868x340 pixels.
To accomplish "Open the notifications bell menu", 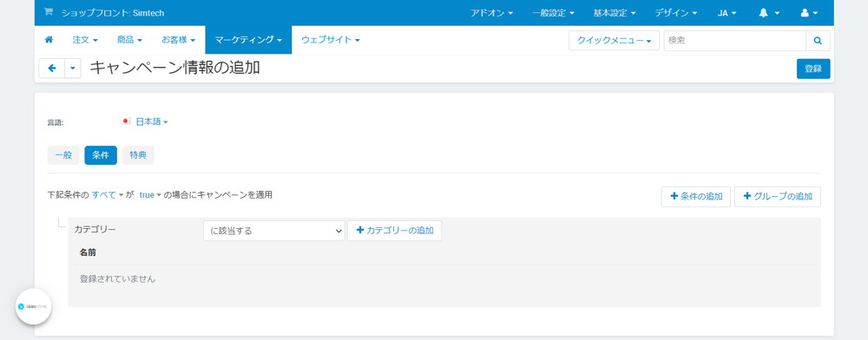I will (769, 13).
